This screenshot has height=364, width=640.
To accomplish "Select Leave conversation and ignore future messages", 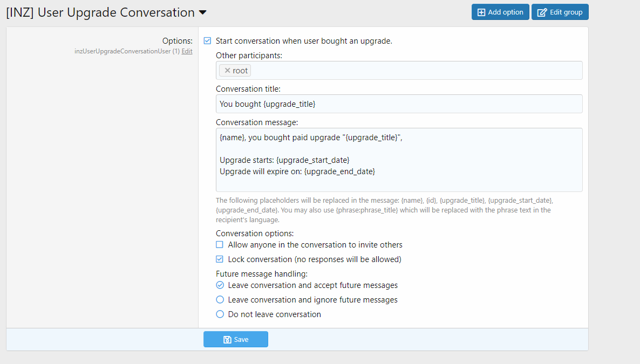I will coord(220,300).
